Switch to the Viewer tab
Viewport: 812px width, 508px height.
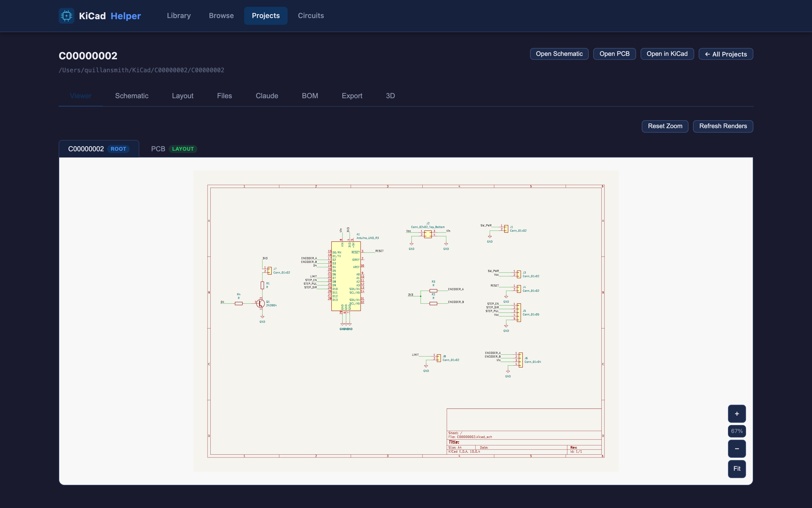(x=81, y=96)
